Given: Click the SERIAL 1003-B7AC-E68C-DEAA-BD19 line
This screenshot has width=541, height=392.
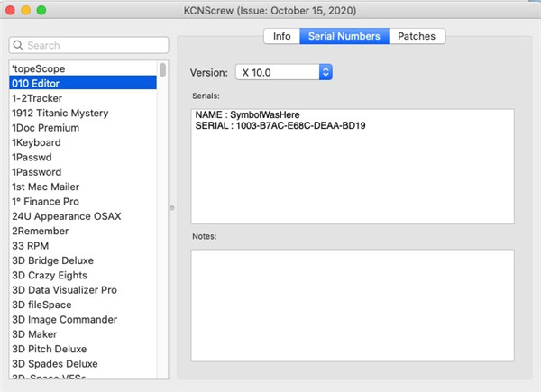Looking at the screenshot, I should (x=280, y=126).
